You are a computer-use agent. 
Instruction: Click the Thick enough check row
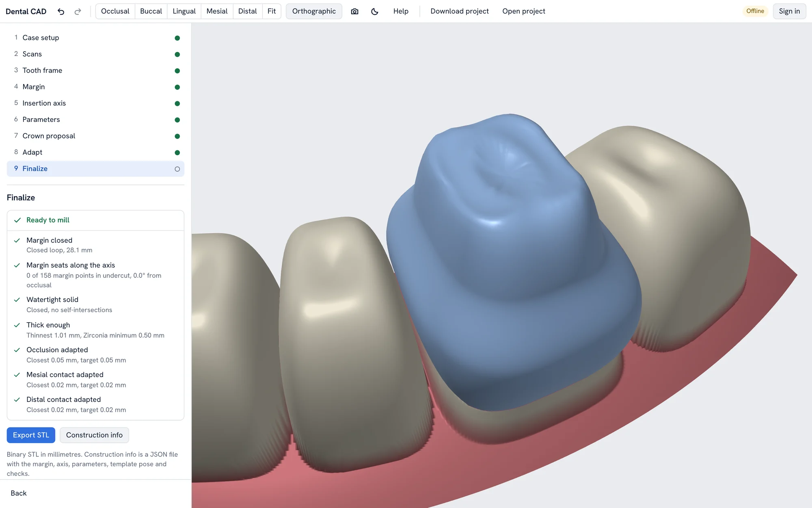95,330
